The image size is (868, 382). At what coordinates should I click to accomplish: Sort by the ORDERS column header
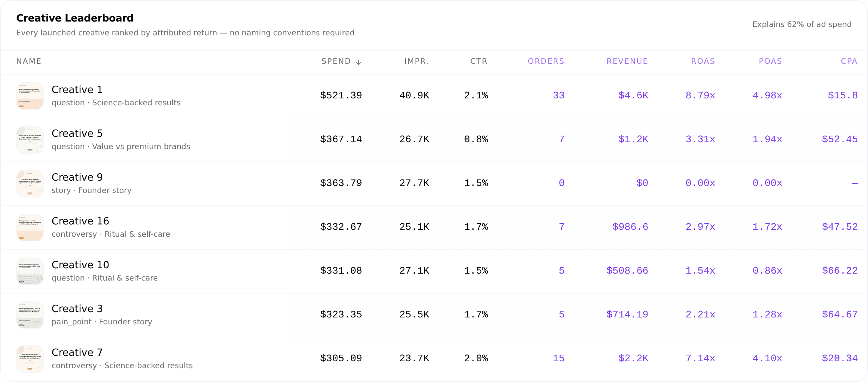(x=546, y=61)
